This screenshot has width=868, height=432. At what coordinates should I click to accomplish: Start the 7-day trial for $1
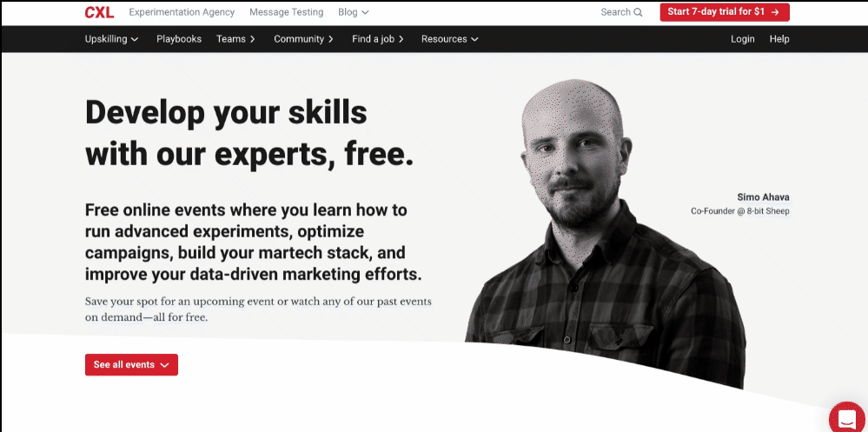(725, 12)
